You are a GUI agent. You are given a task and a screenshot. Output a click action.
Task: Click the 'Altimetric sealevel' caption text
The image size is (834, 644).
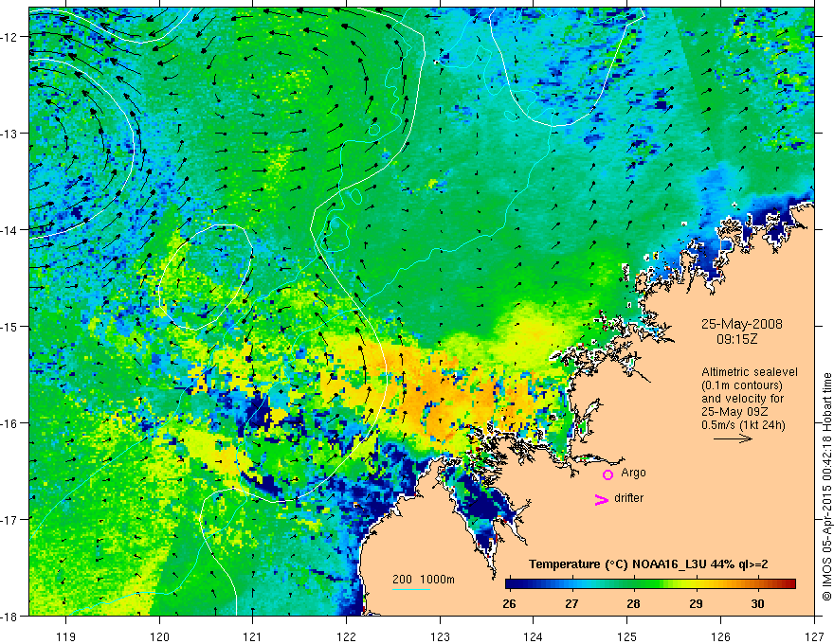pyautogui.click(x=750, y=372)
